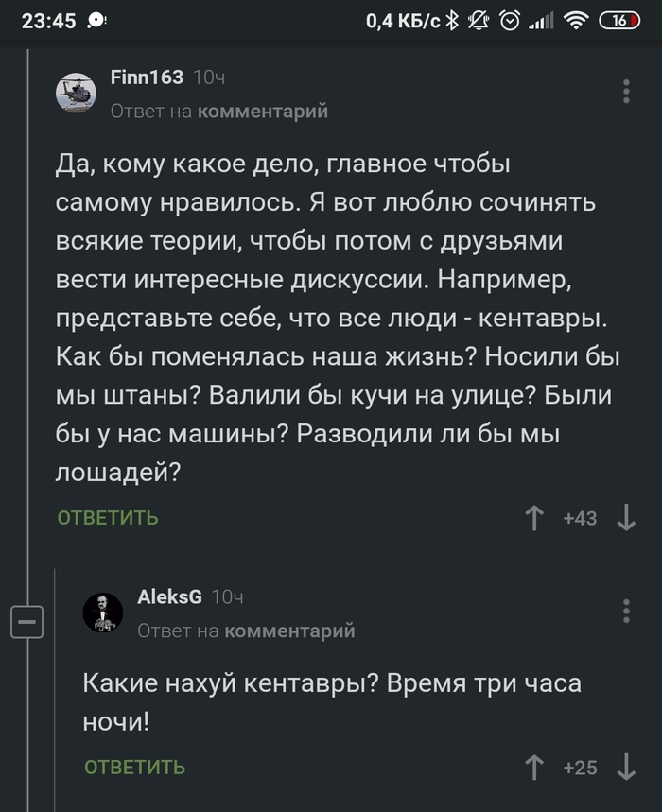Downvote Finn163's comment
662x812 pixels.
point(625,517)
